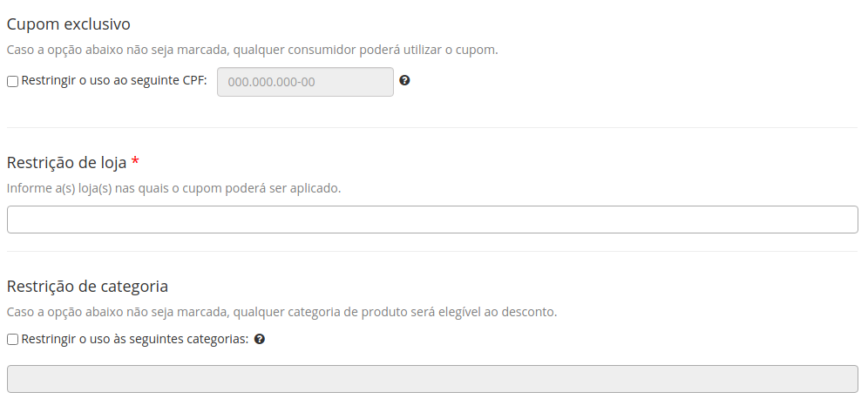Click the help icon next to categorias label
This screenshot has height=399, width=868.
tap(259, 339)
